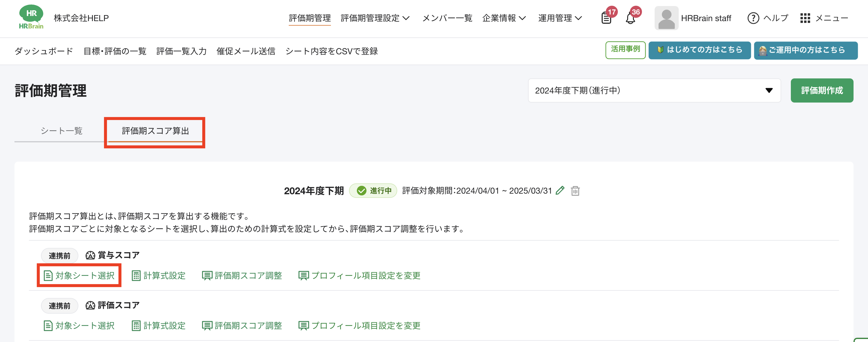Expand the 企業情報 dropdown menu

click(x=504, y=18)
